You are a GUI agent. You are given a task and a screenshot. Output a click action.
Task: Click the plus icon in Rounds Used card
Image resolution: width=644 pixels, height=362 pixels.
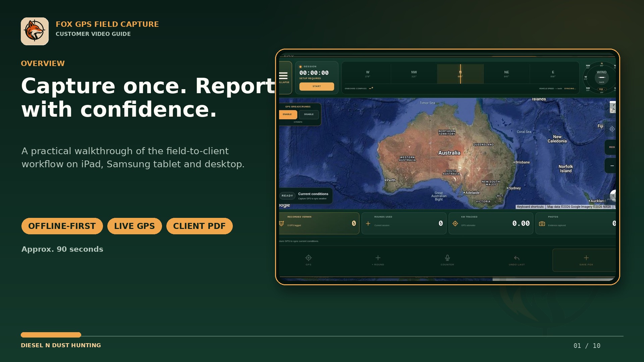[x=368, y=224]
